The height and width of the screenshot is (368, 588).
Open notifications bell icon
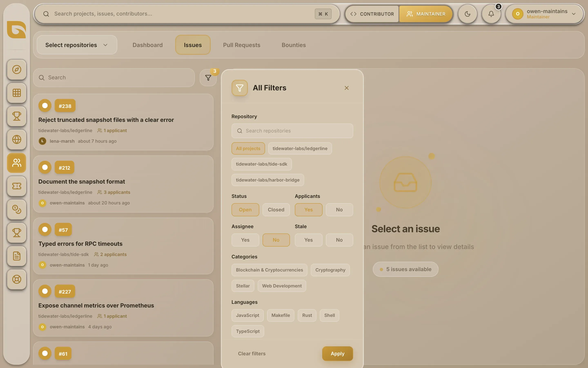click(x=491, y=14)
